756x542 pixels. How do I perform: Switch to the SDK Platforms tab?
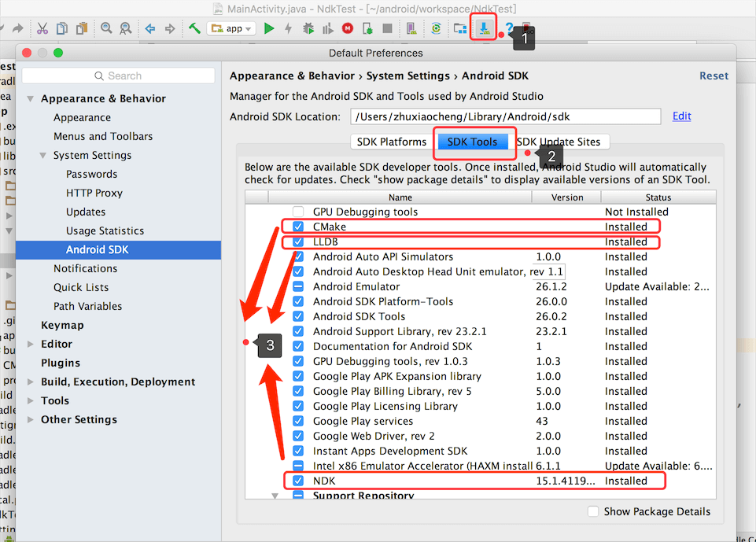[x=392, y=142]
